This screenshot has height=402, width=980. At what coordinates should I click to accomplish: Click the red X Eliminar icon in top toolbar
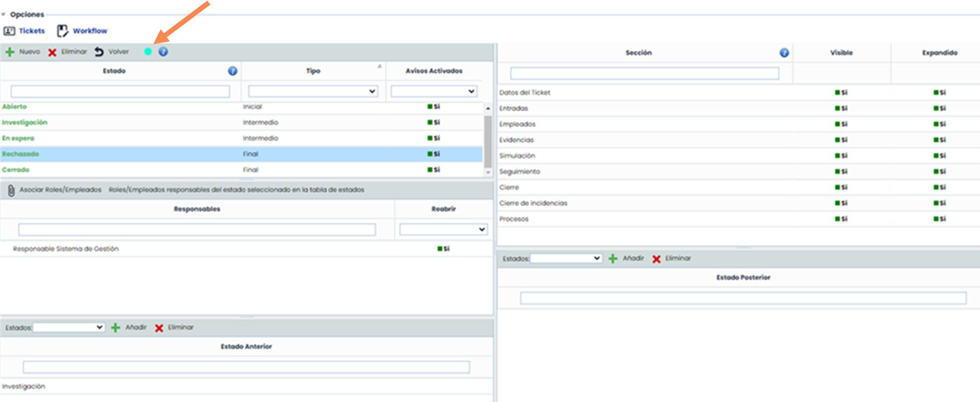click(52, 52)
